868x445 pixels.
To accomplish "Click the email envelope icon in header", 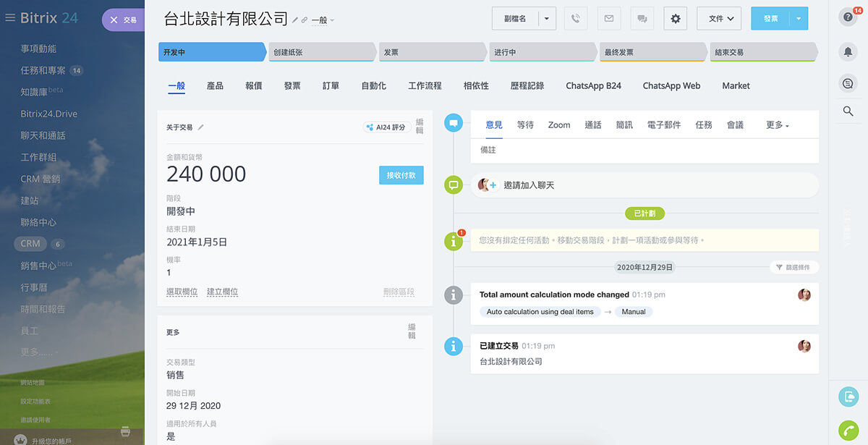I will (609, 19).
